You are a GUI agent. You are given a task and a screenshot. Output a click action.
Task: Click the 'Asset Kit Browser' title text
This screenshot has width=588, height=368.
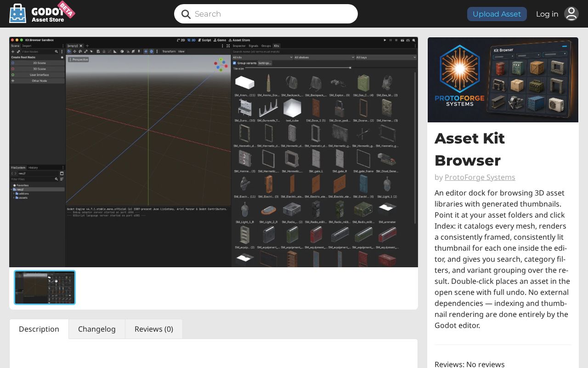click(x=470, y=149)
